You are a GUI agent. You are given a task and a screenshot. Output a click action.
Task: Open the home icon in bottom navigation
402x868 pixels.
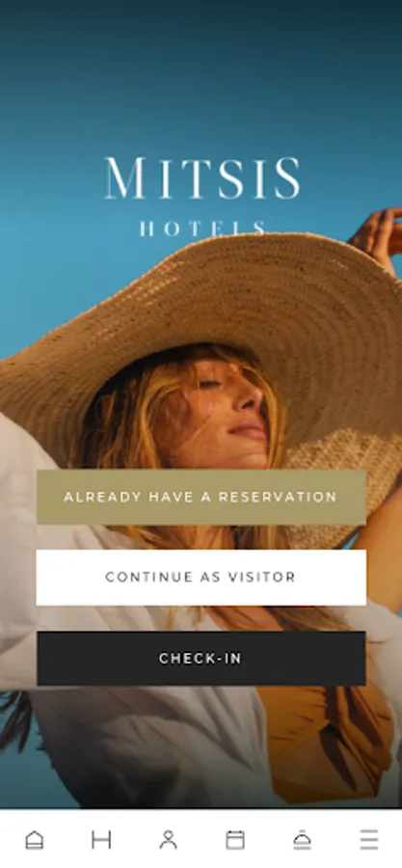click(x=35, y=840)
